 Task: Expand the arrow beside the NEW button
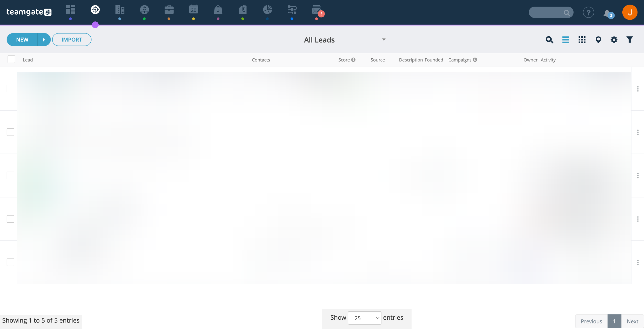pyautogui.click(x=44, y=39)
